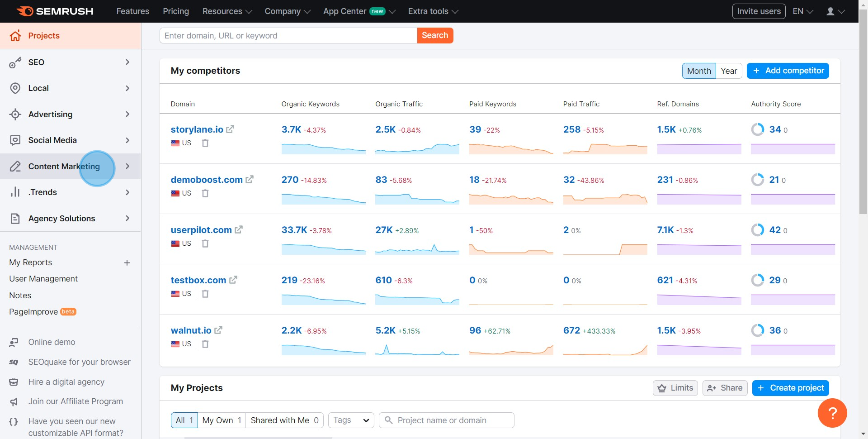Open the Pricing menu item
The height and width of the screenshot is (439, 868).
(176, 11)
